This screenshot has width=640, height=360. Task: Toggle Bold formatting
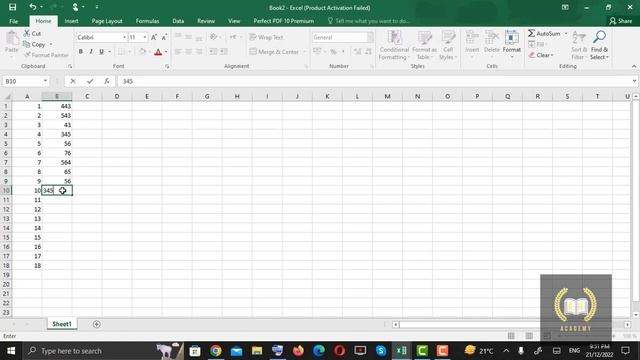pyautogui.click(x=81, y=51)
